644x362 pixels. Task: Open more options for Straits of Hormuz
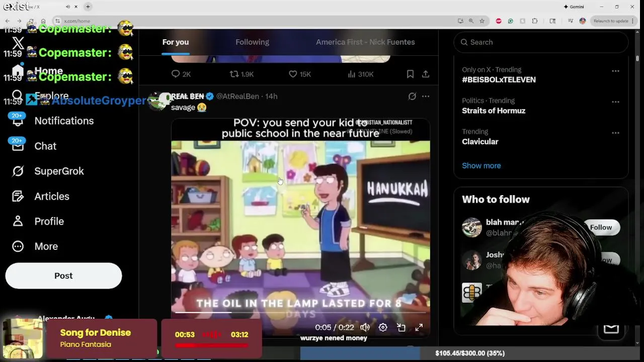615,102
